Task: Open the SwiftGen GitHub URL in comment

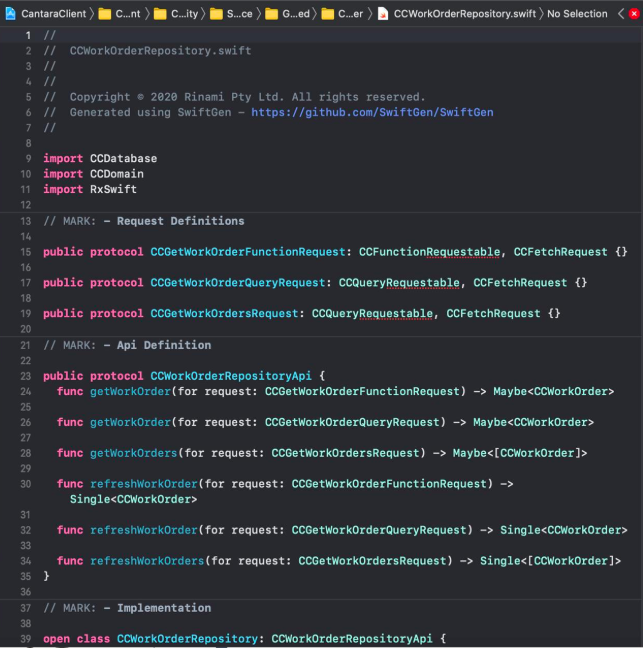Action: click(372, 112)
